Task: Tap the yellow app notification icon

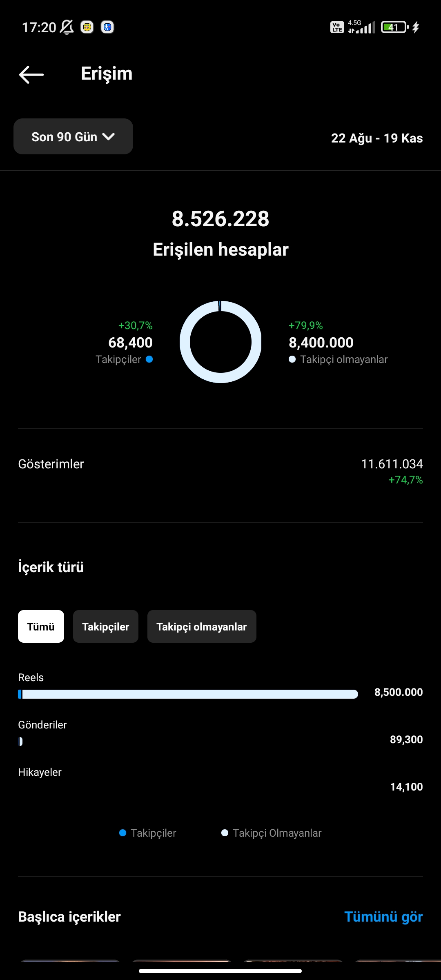Action: [x=87, y=27]
